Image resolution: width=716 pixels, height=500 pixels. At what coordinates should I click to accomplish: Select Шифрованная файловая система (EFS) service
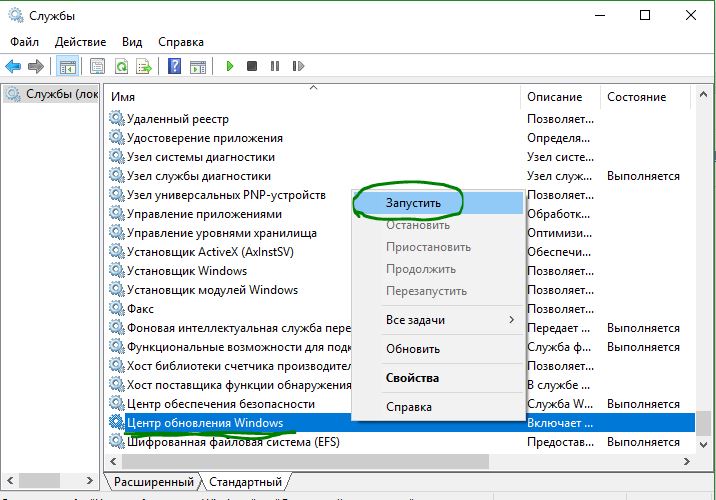point(233,442)
